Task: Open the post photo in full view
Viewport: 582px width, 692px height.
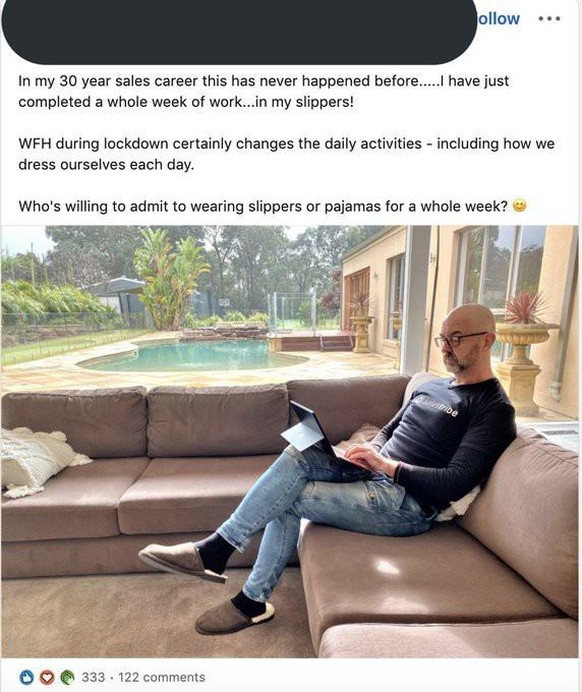Action: coord(289,441)
